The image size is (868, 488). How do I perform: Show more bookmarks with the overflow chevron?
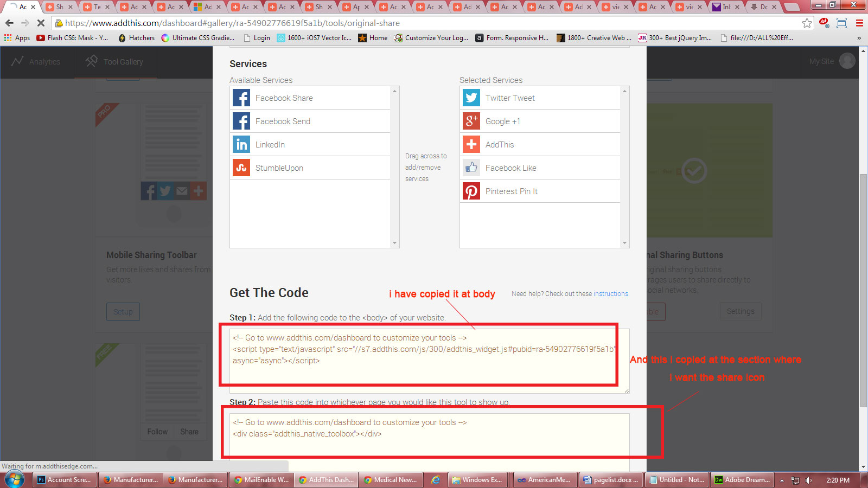pos(859,38)
